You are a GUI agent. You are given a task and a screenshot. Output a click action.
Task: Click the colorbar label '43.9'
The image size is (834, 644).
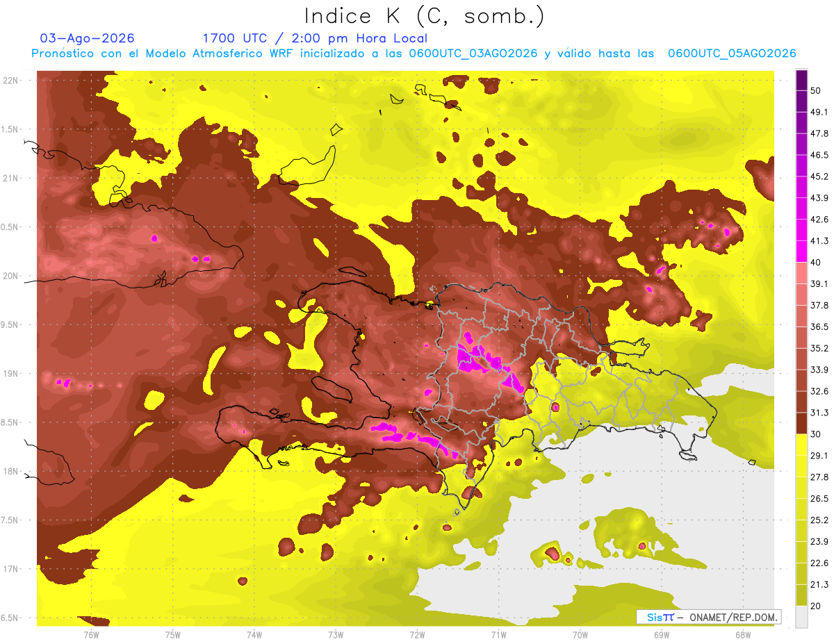tap(819, 198)
